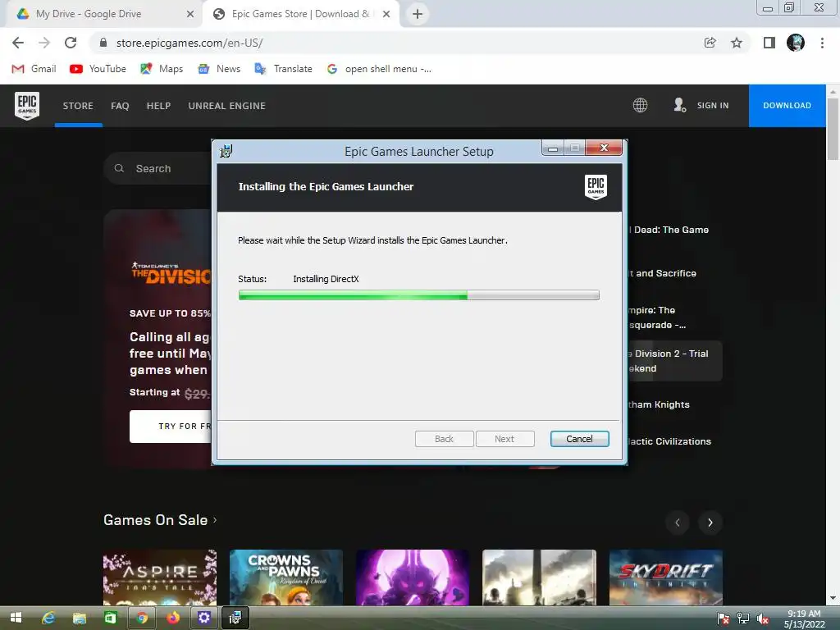This screenshot has width=840, height=630.
Task: Open News bookmark
Action: click(x=219, y=69)
